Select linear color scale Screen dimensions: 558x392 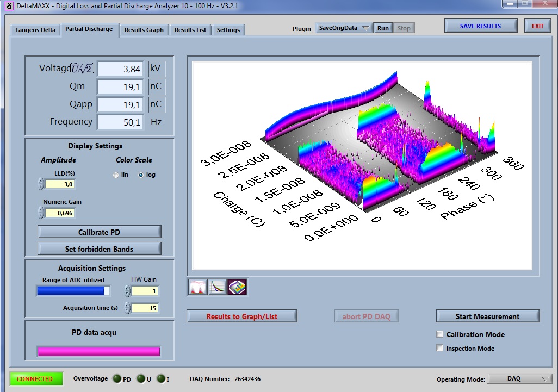116,175
